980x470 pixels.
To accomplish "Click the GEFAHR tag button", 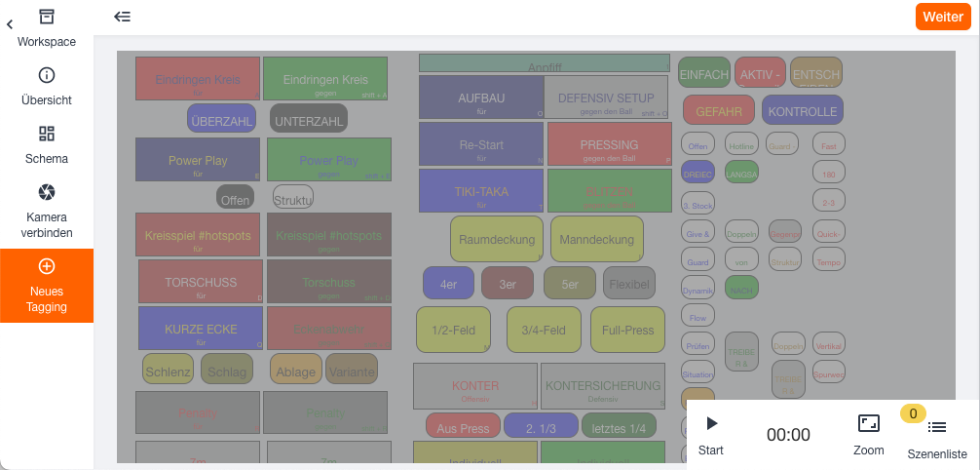I will coord(719,110).
